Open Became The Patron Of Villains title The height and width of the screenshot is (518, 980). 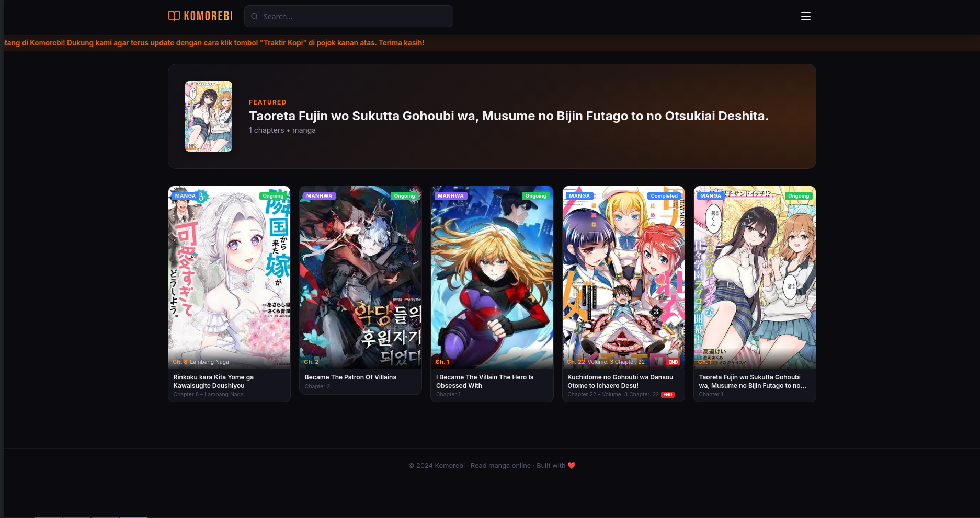(x=350, y=377)
